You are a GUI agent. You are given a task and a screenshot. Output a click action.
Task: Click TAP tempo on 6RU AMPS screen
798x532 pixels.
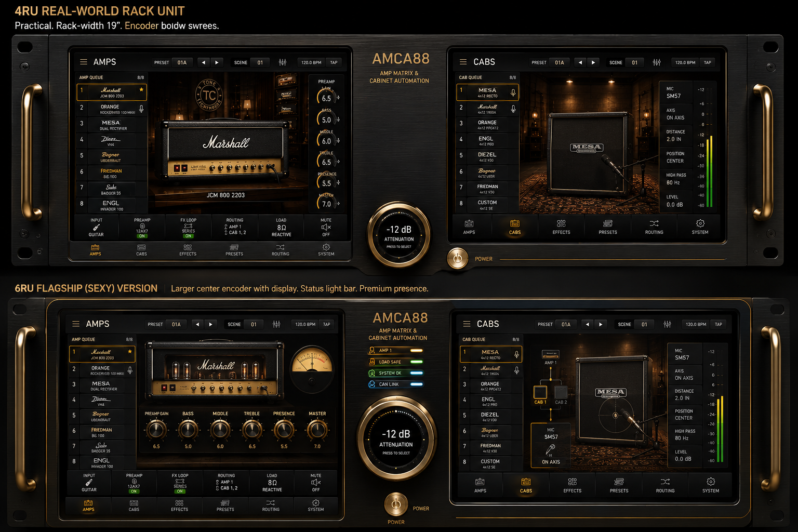click(327, 324)
